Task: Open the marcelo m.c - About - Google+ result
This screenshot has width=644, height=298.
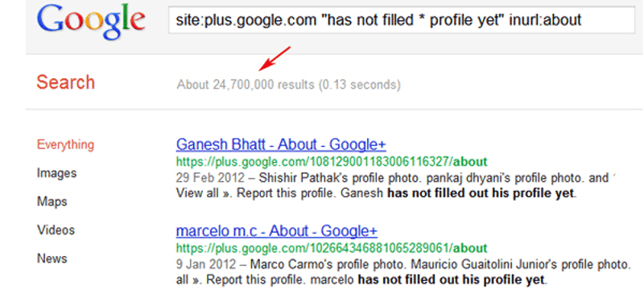Action: click(x=276, y=231)
